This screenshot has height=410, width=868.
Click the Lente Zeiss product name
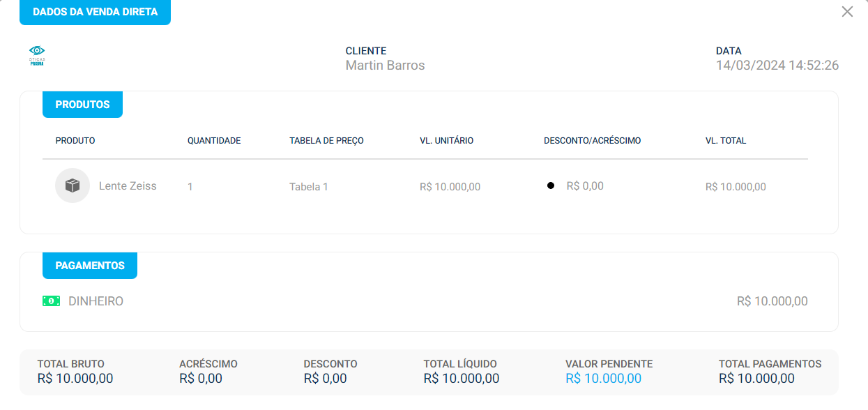128,186
